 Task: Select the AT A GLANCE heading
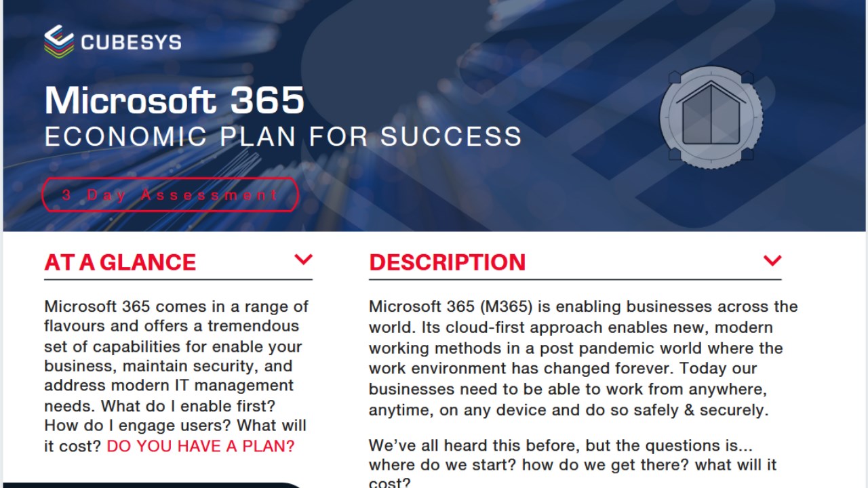coord(120,262)
